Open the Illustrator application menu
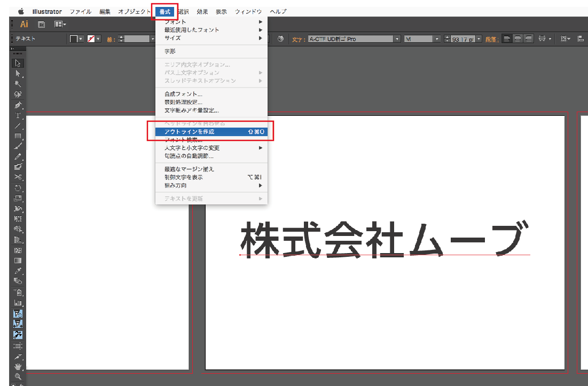The image size is (588, 386). [47, 12]
